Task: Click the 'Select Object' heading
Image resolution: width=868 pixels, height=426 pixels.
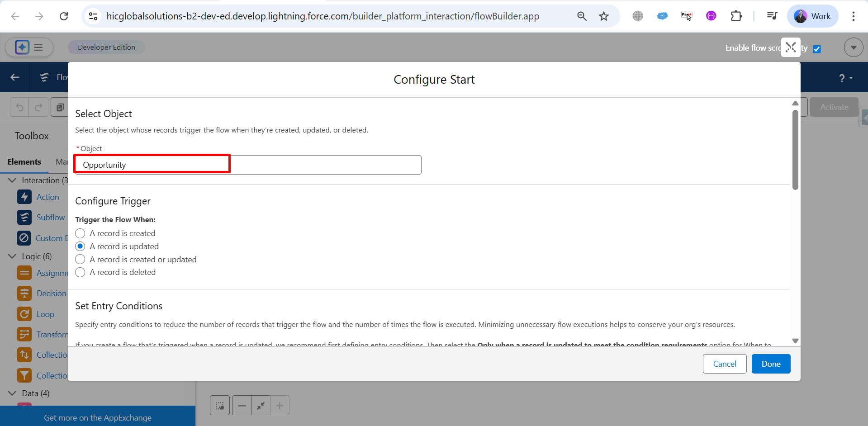Action: pos(104,114)
